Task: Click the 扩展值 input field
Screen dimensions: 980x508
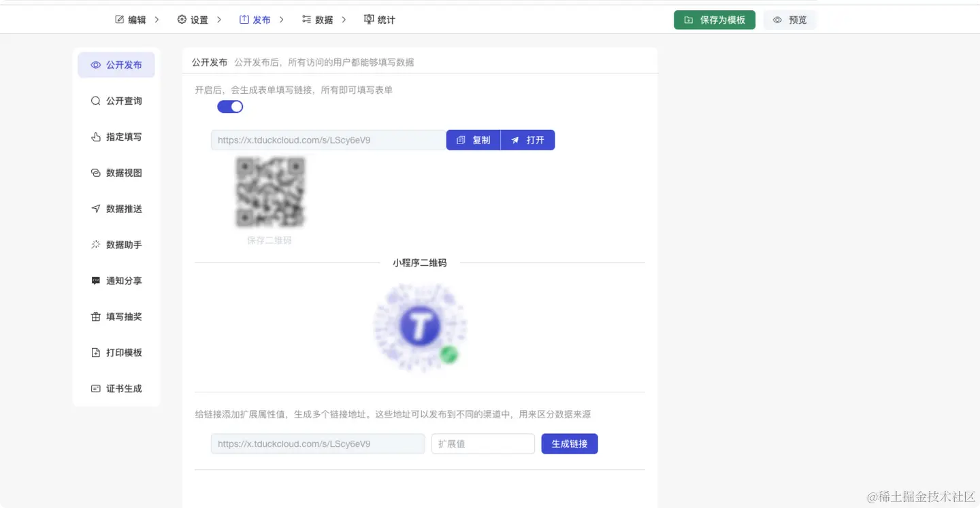Action: pos(483,444)
